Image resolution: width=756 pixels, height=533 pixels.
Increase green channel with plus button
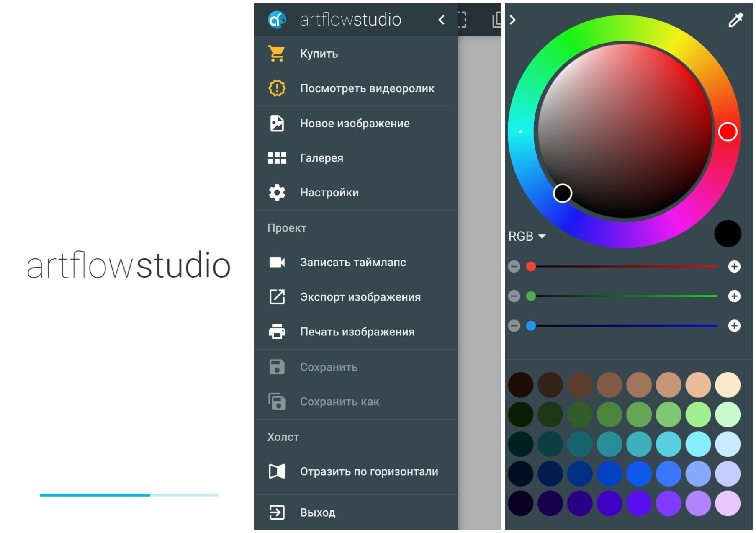click(x=734, y=296)
